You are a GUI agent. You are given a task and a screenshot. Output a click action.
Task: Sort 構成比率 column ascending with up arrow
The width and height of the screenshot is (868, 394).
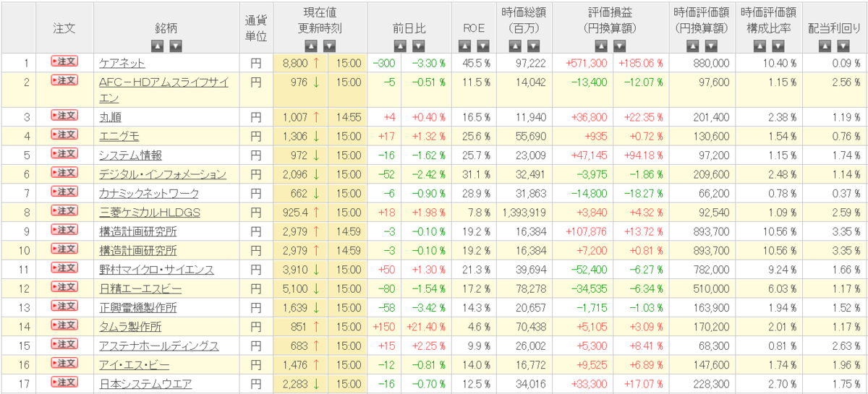[x=759, y=46]
